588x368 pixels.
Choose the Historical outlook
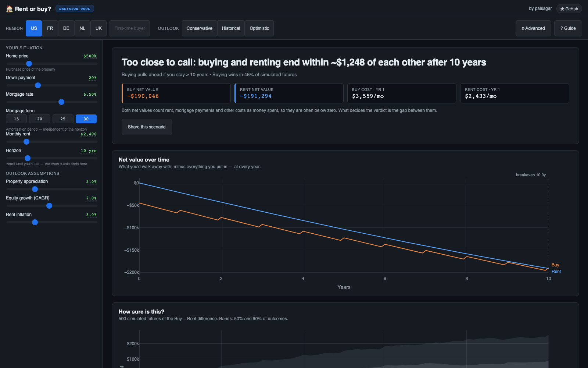click(x=231, y=28)
